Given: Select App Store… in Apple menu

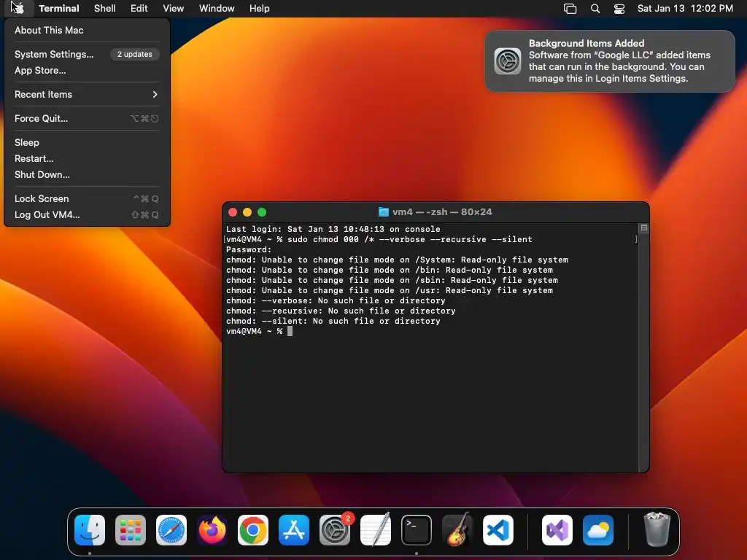Looking at the screenshot, I should [x=87, y=71].
